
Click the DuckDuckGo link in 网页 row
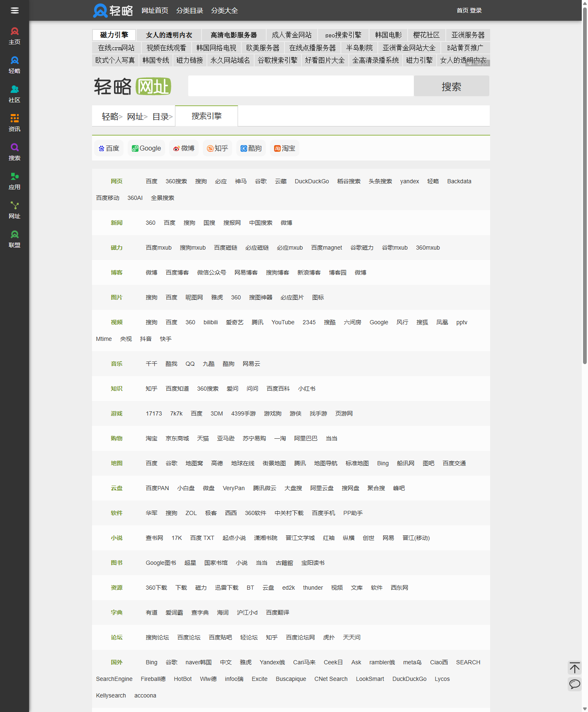311,181
